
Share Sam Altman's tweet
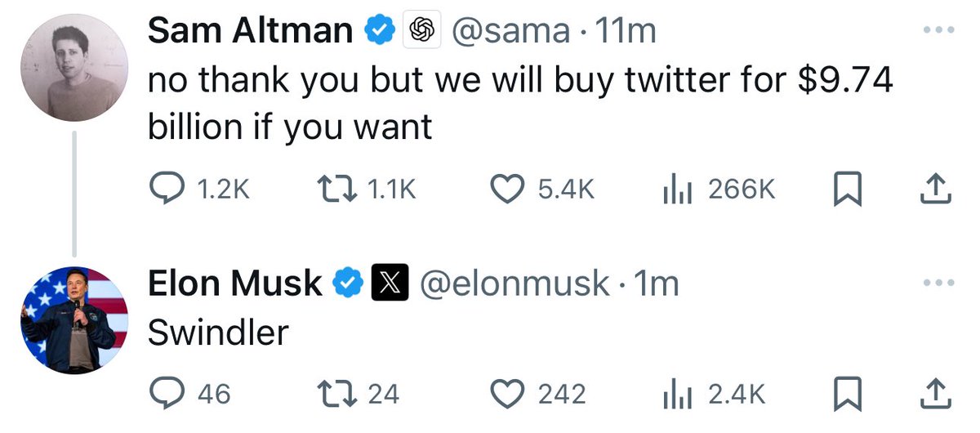pos(936,189)
